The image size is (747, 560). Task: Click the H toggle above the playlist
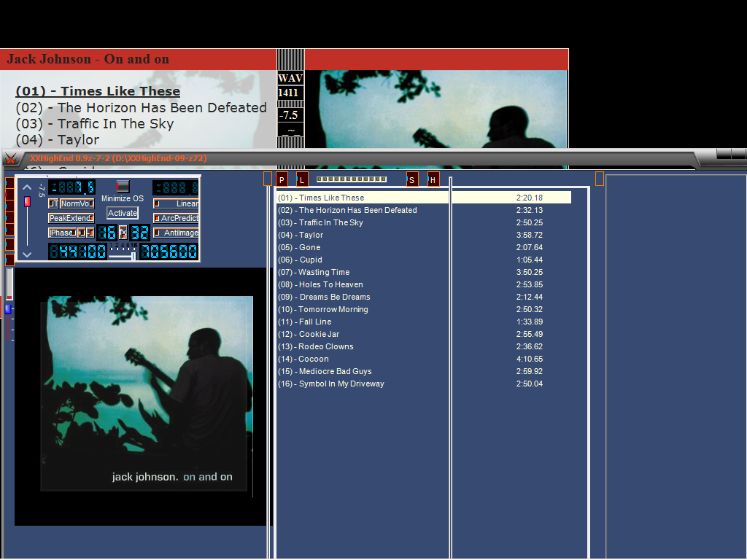pyautogui.click(x=433, y=179)
